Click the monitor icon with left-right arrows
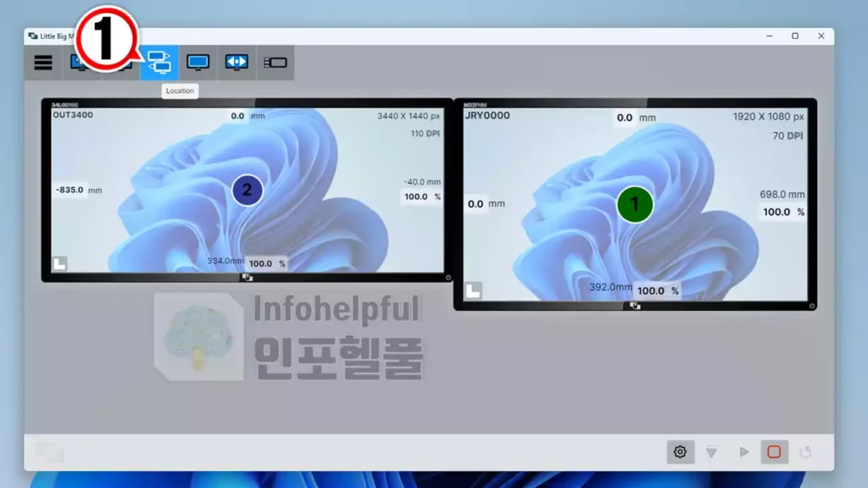Screen dimensions: 868x488 click(236, 63)
